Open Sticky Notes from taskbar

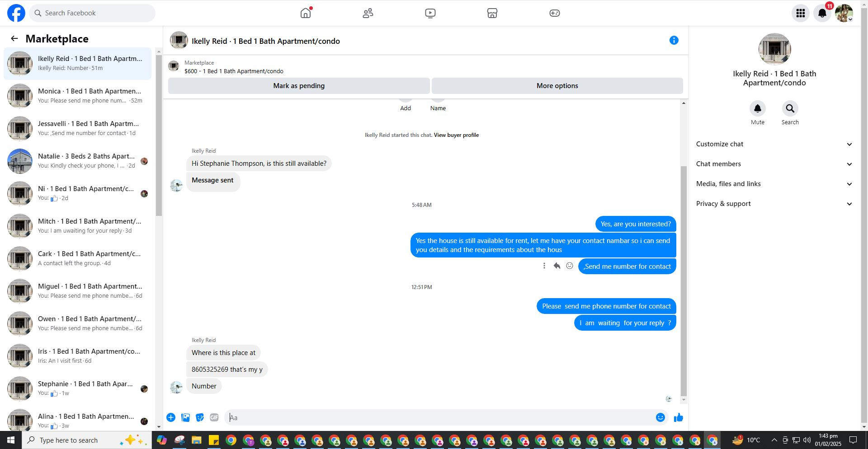(214, 440)
